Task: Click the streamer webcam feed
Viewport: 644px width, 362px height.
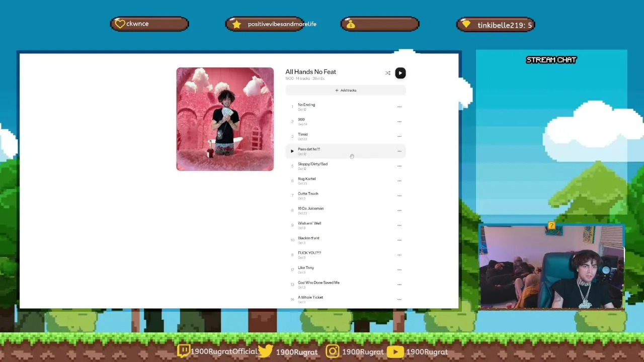Action: tap(552, 267)
